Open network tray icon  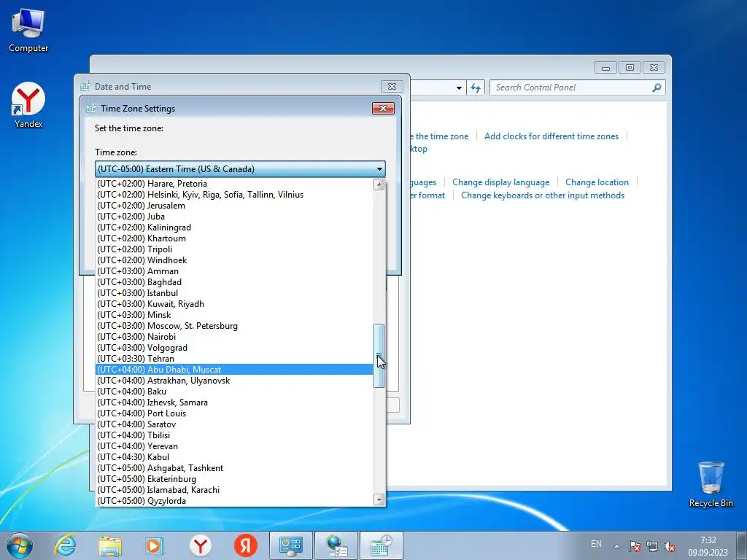coord(652,546)
